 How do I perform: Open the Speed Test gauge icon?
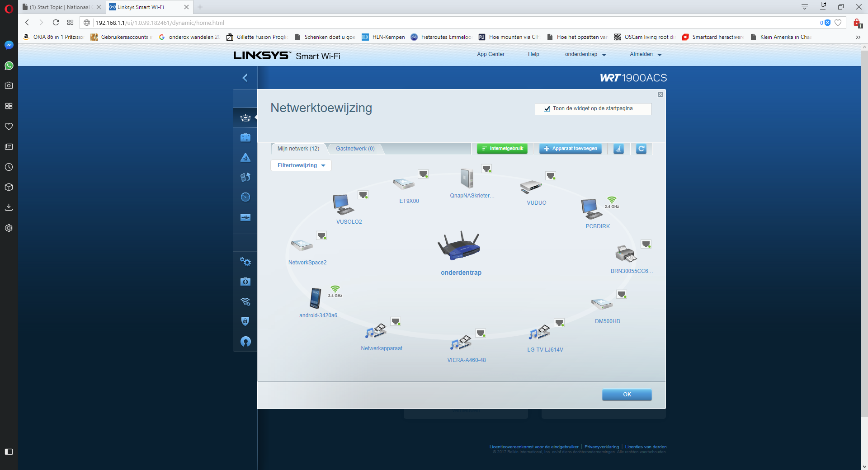pyautogui.click(x=245, y=197)
